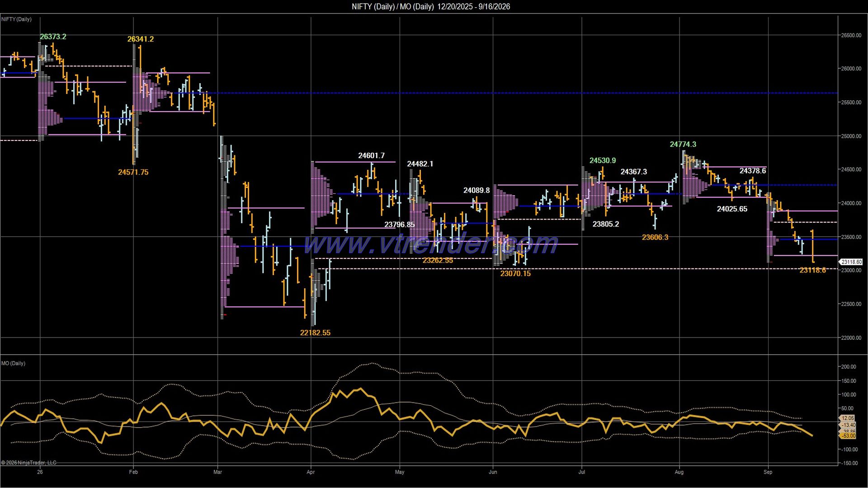The height and width of the screenshot is (488, 868).
Task: Click the 'Feb' label on time axis
Action: [x=133, y=472]
